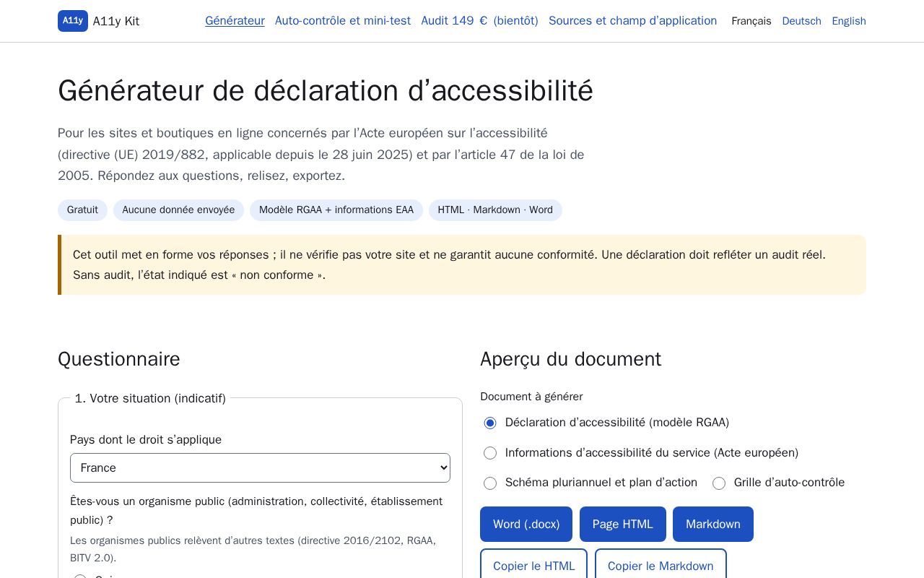Open Sources et champ d'application
924x578 pixels.
click(x=632, y=21)
